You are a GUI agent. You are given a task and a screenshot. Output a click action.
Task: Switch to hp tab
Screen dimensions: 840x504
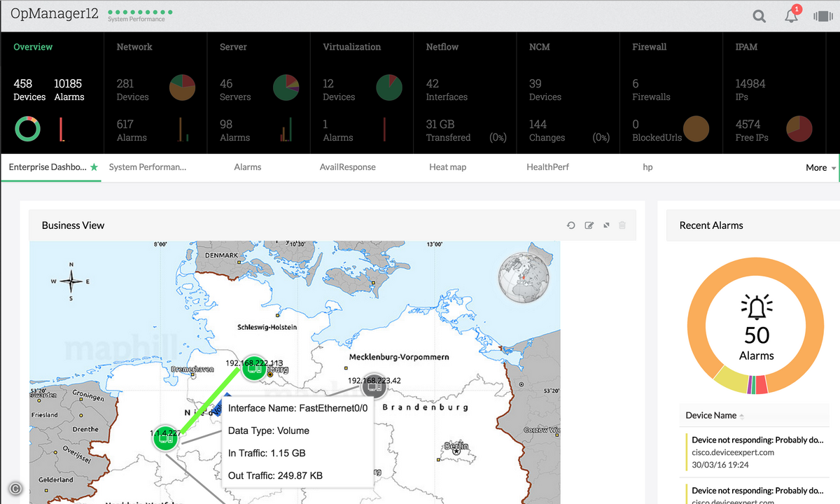(647, 167)
